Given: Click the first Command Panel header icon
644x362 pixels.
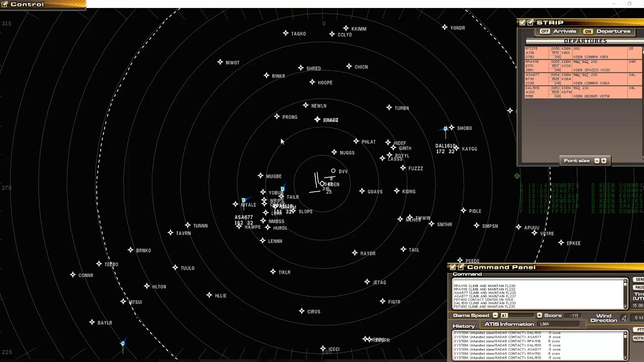Looking at the screenshot, I should coord(453,267).
